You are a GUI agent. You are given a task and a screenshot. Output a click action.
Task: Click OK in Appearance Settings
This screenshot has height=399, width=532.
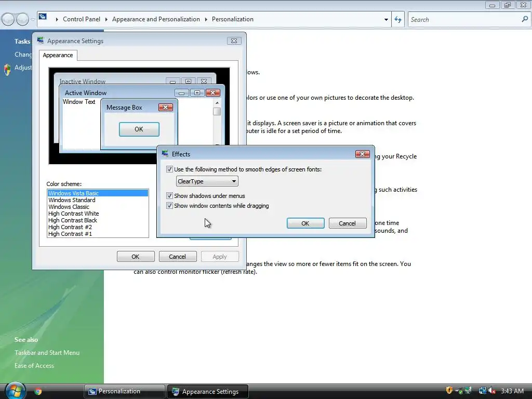[x=136, y=257]
